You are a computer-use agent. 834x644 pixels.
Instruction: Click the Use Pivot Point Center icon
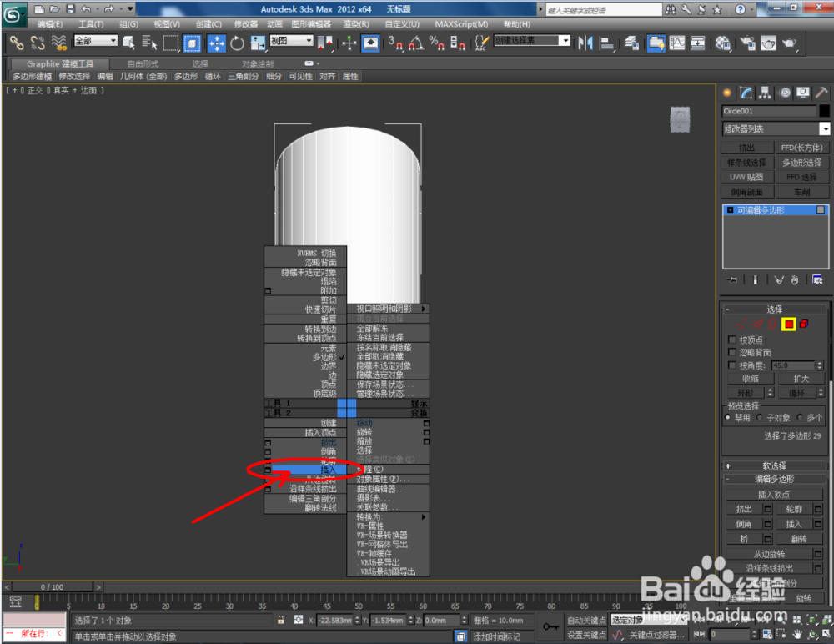(x=326, y=43)
